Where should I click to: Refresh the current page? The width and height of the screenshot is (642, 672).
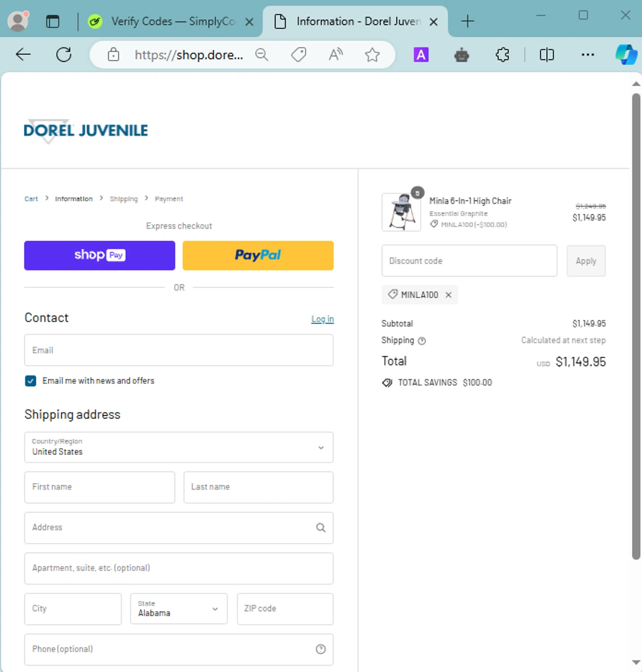[64, 55]
